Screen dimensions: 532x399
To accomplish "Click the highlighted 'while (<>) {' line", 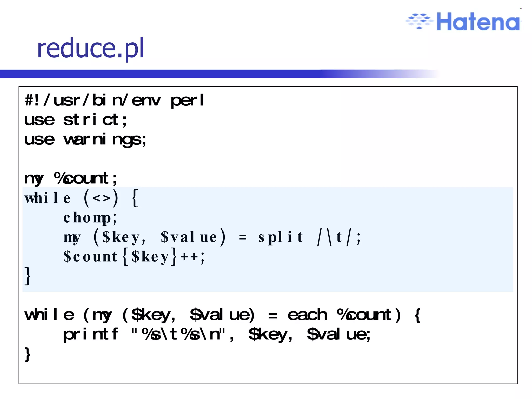I will (x=81, y=198).
